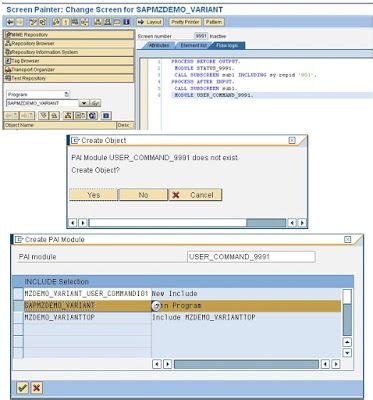Open the Tag Browser panel
Viewport: 373px width, 400px height.
(x=68, y=61)
